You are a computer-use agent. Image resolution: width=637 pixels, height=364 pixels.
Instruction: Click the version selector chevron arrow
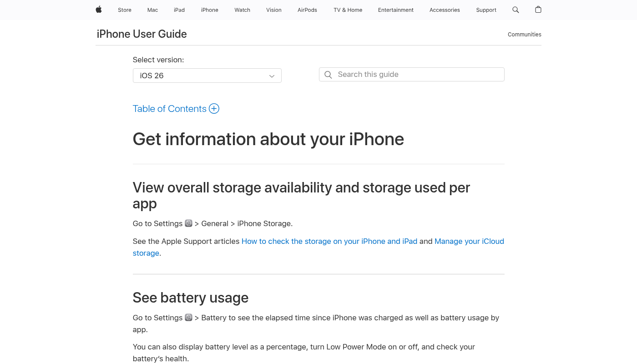[x=272, y=76]
